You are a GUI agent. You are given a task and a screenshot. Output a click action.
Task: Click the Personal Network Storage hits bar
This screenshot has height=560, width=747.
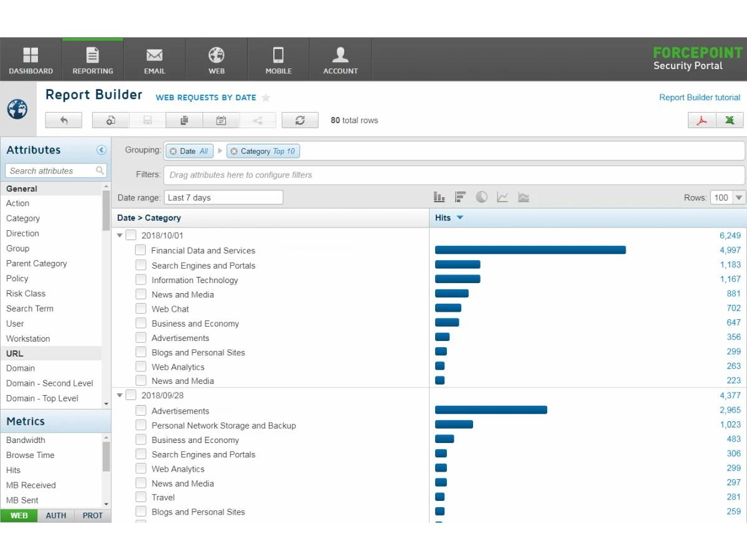454,425
